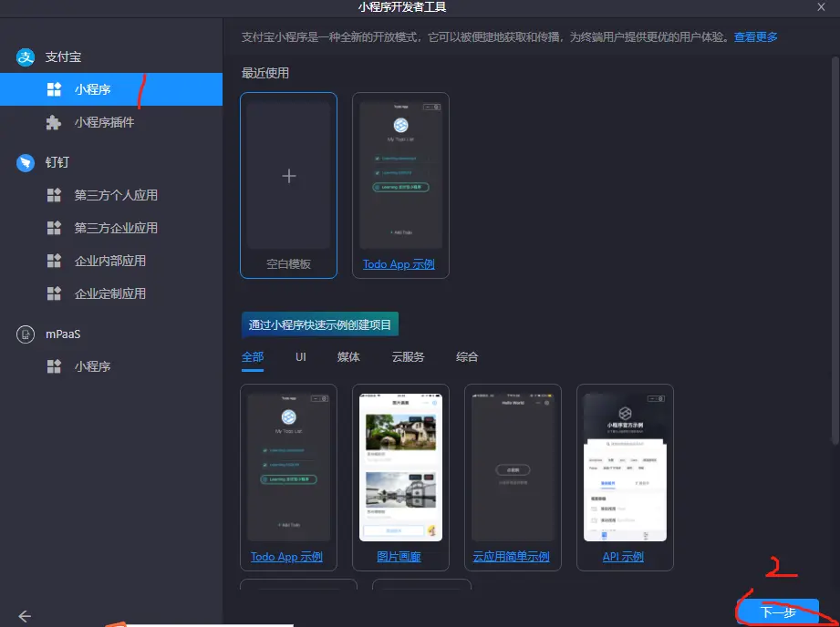Click grid icon beside 第三方企业应用

point(54,228)
